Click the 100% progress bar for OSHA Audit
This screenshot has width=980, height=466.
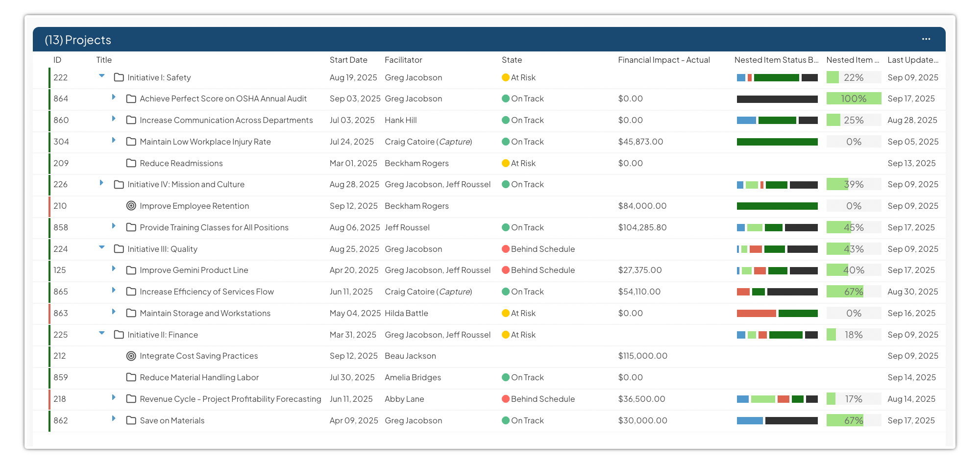[x=853, y=98]
